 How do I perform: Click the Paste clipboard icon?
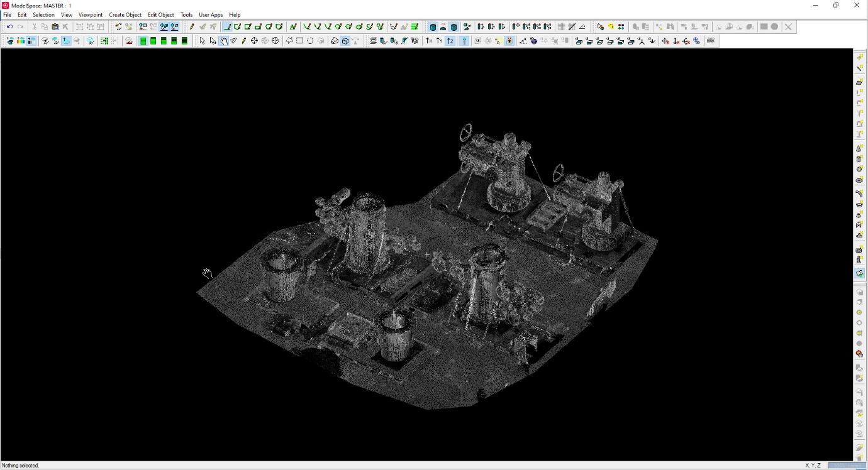[55, 27]
